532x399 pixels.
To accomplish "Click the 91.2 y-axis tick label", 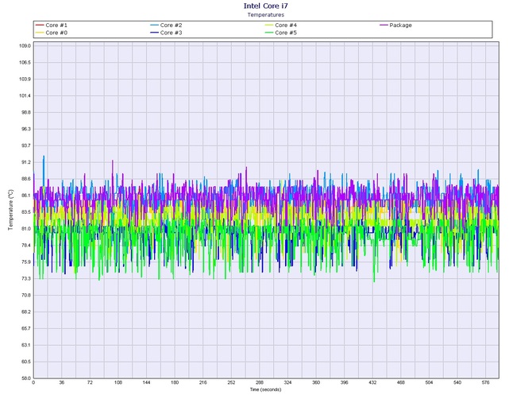I will tap(25, 162).
